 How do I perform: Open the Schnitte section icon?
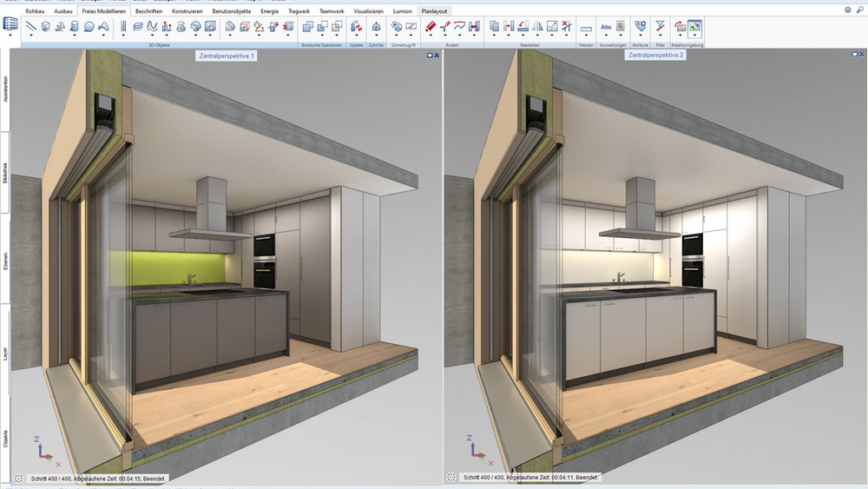(376, 26)
